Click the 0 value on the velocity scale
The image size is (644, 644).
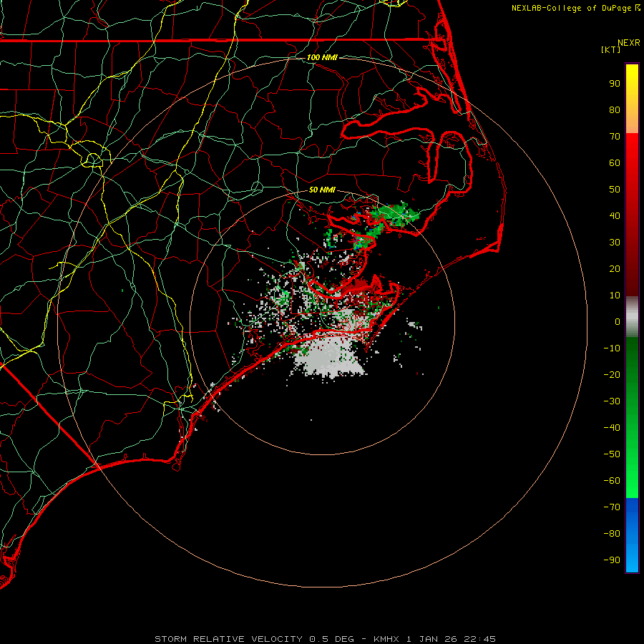coord(618,322)
